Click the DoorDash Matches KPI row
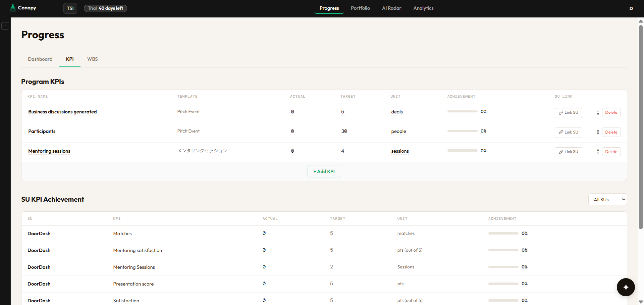644x305 pixels. tap(324, 234)
